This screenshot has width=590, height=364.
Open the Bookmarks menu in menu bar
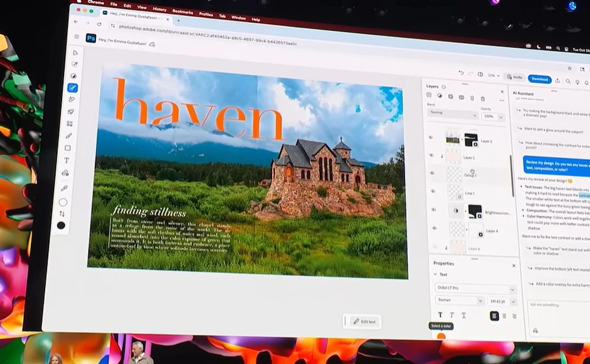(183, 11)
